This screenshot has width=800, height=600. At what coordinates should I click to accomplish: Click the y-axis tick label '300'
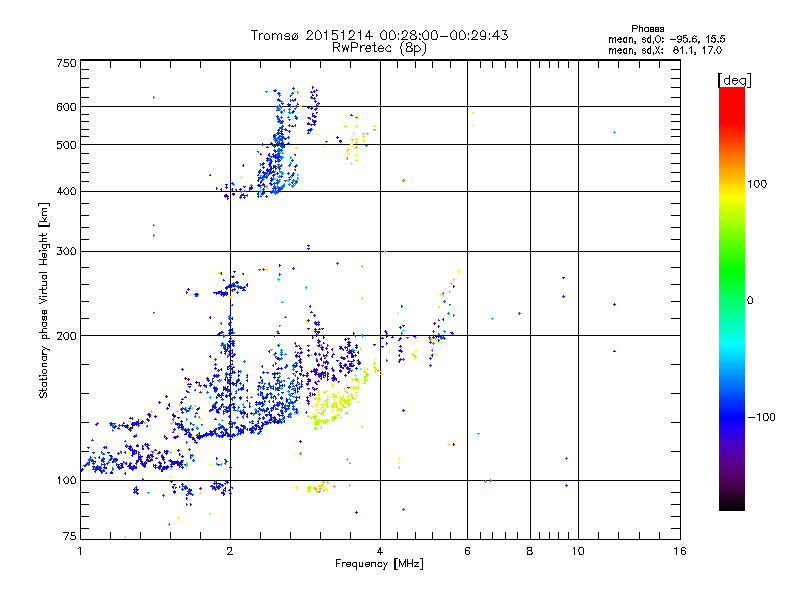pyautogui.click(x=66, y=251)
